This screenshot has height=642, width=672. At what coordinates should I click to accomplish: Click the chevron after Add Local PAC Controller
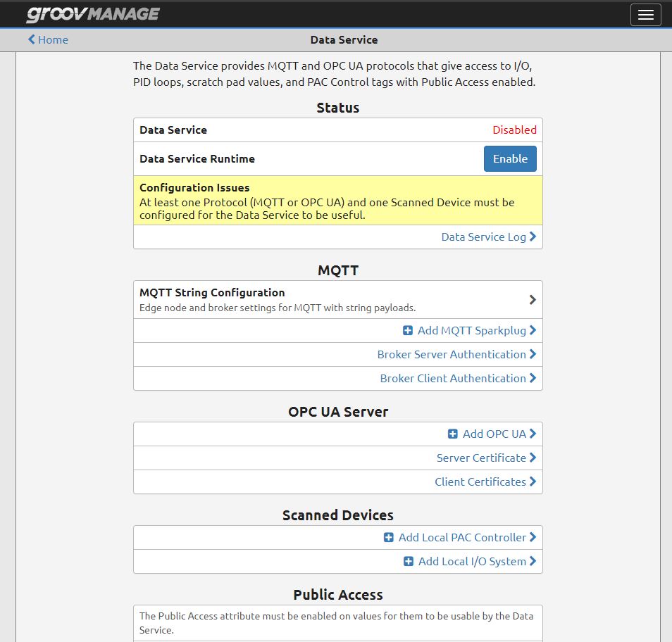click(533, 538)
